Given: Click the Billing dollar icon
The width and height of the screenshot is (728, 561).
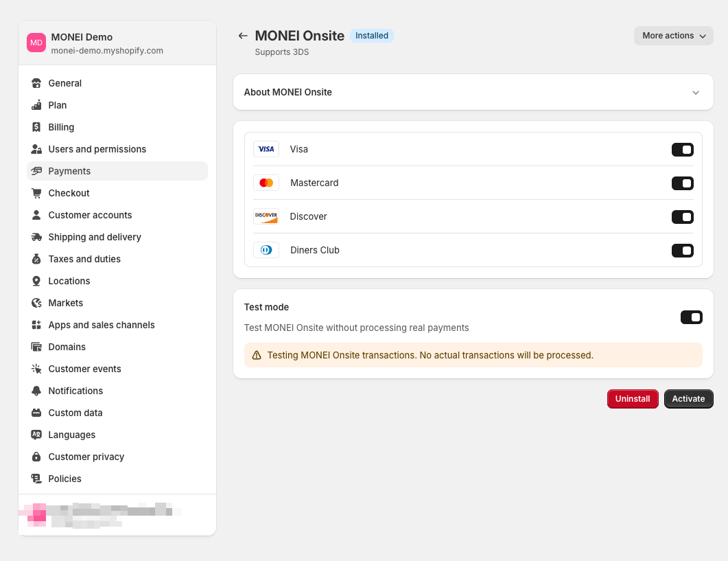Looking at the screenshot, I should pos(36,127).
